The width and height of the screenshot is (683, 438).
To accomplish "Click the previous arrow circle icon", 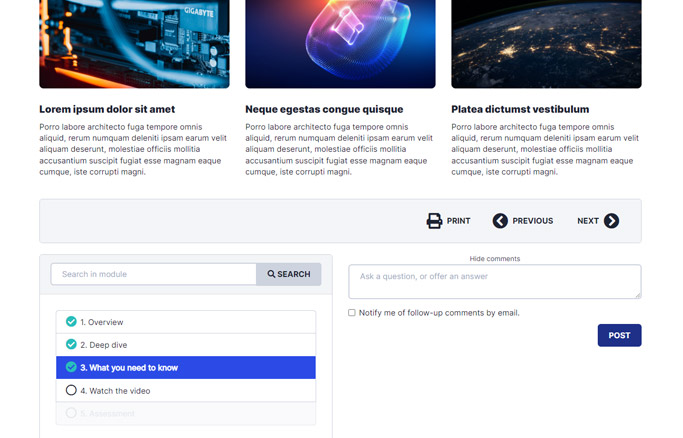I will (x=500, y=221).
